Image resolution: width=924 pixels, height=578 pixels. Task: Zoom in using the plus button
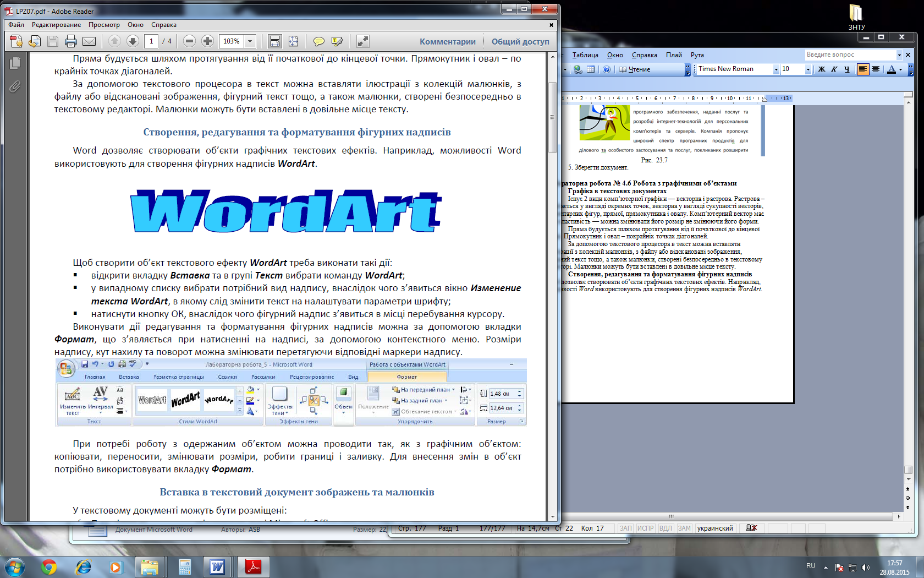coord(207,41)
